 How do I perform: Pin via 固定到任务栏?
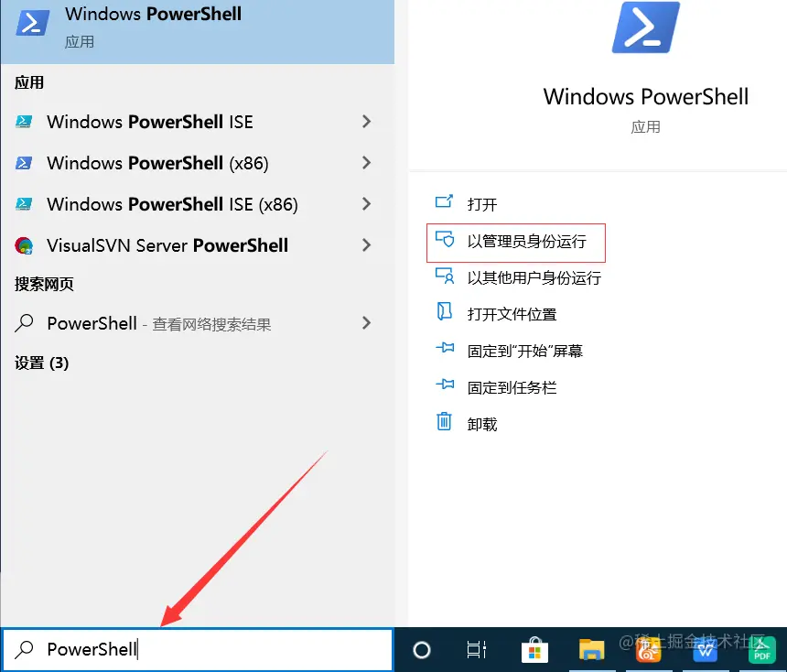[x=496, y=387]
